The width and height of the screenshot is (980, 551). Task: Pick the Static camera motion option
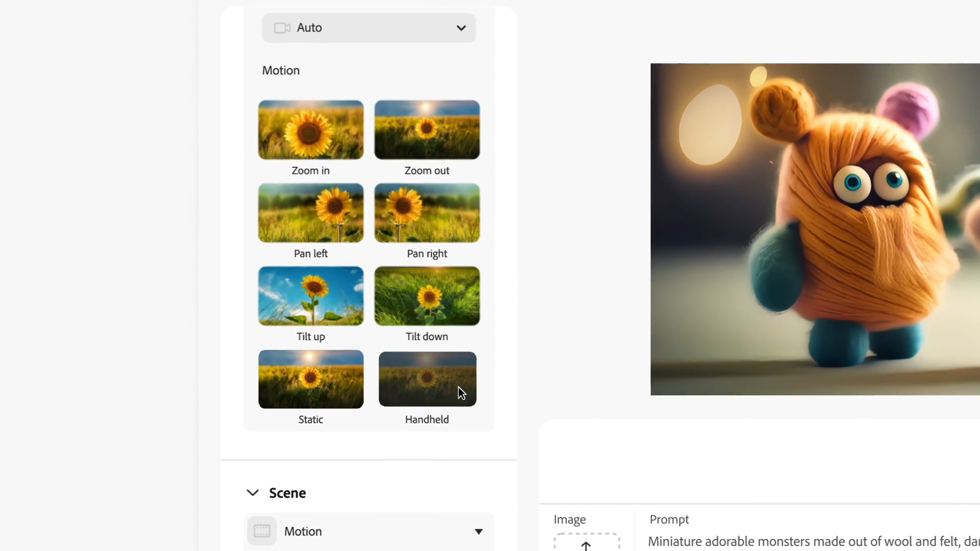click(310, 379)
